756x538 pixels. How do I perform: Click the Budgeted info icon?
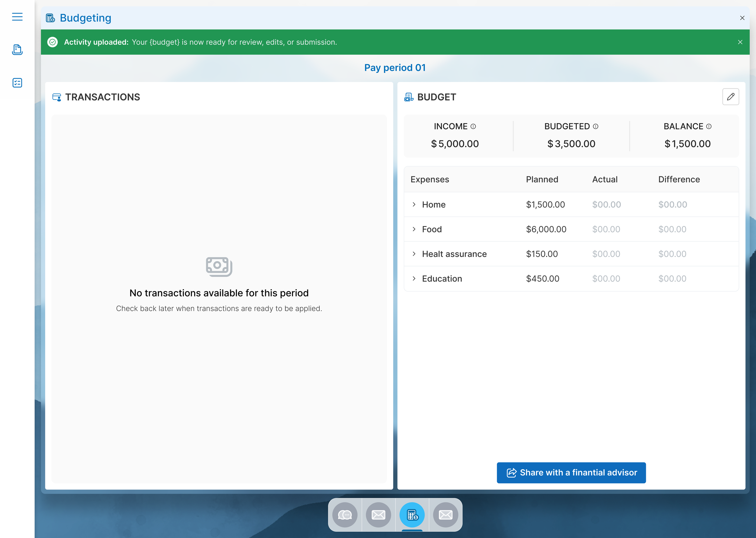pyautogui.click(x=596, y=126)
